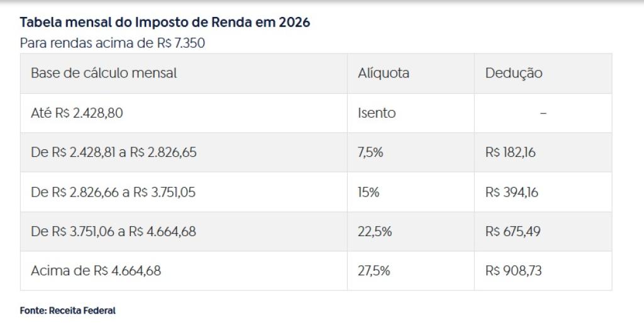This screenshot has width=644, height=330.
Task: Select the 'De R$ 2.428,81 a R$ 2.826,65' cell
Action: pyautogui.click(x=113, y=152)
